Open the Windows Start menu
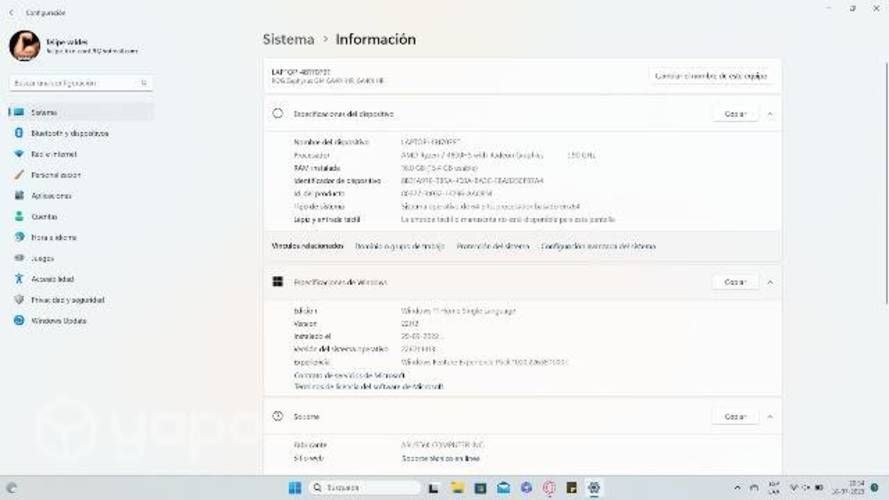Viewport: 889px width, 500px height. pos(295,488)
